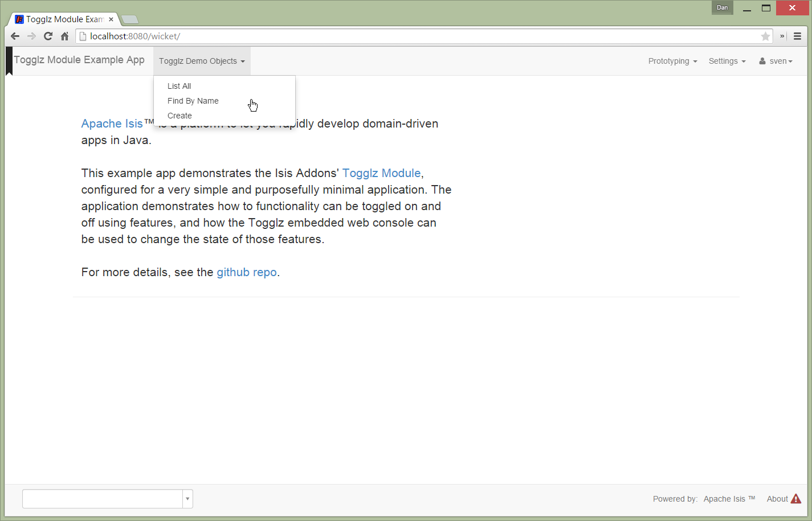812x521 pixels.
Task: Open a new browser tab
Action: (x=130, y=20)
